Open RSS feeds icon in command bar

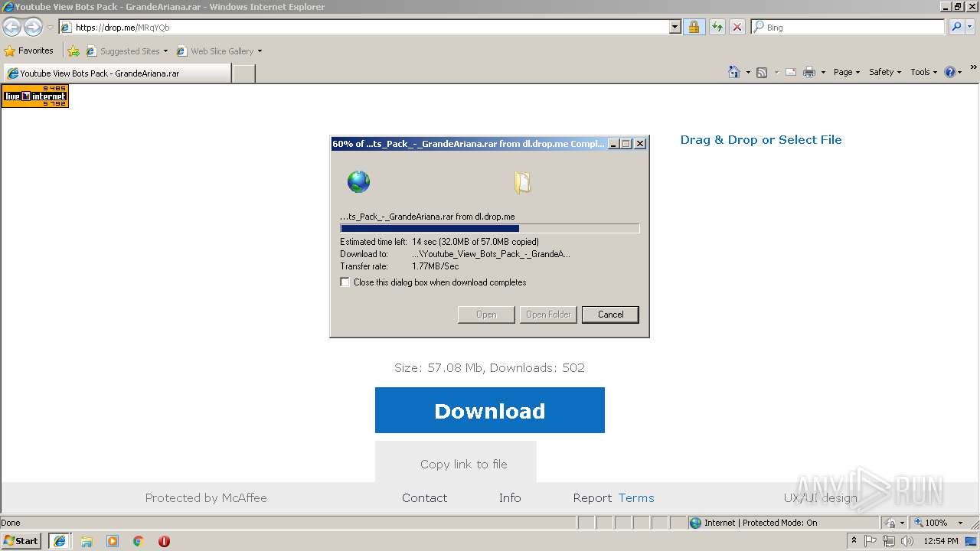pyautogui.click(x=762, y=72)
